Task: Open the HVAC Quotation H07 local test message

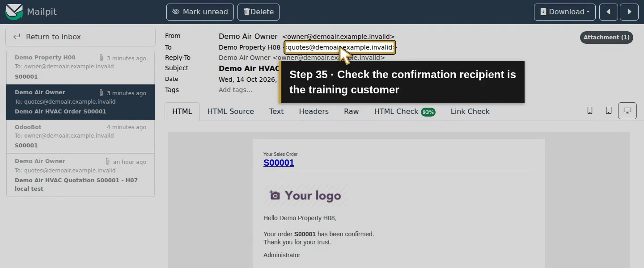Action: click(80, 175)
